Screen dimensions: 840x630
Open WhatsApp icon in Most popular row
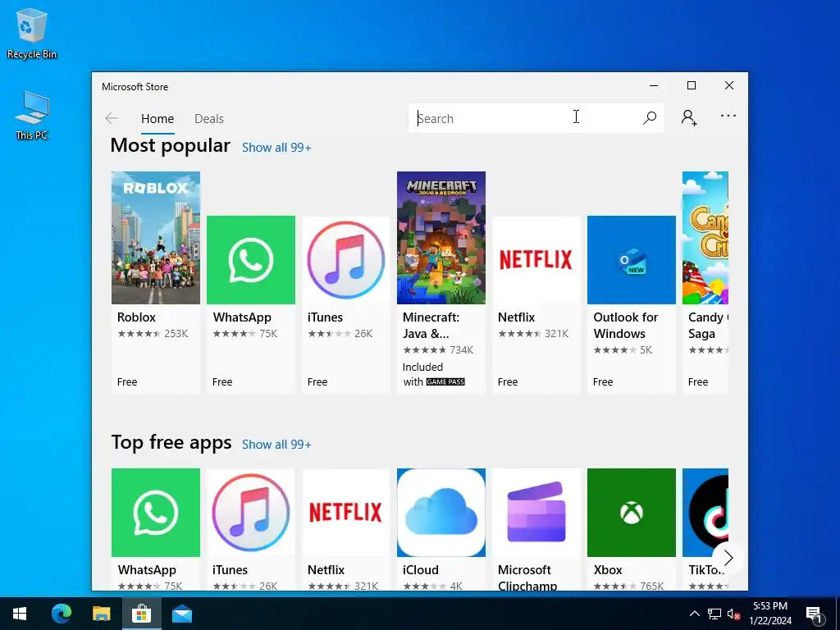pyautogui.click(x=251, y=260)
